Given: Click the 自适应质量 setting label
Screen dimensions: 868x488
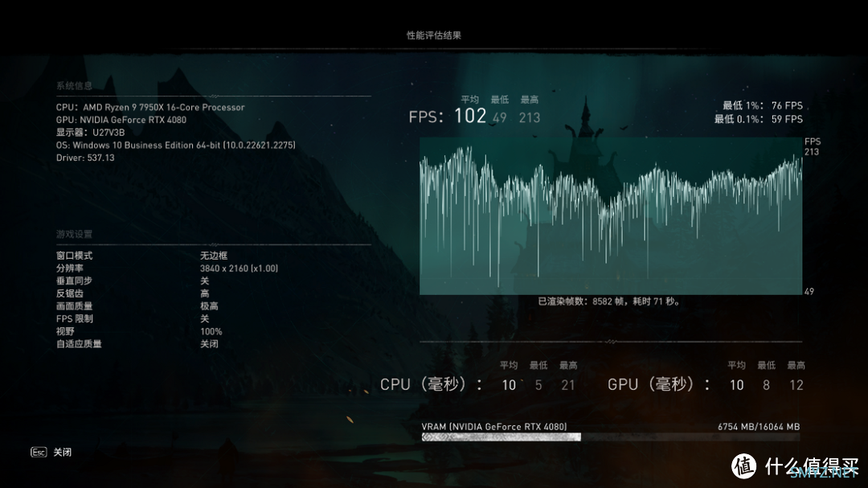Looking at the screenshot, I should (79, 344).
